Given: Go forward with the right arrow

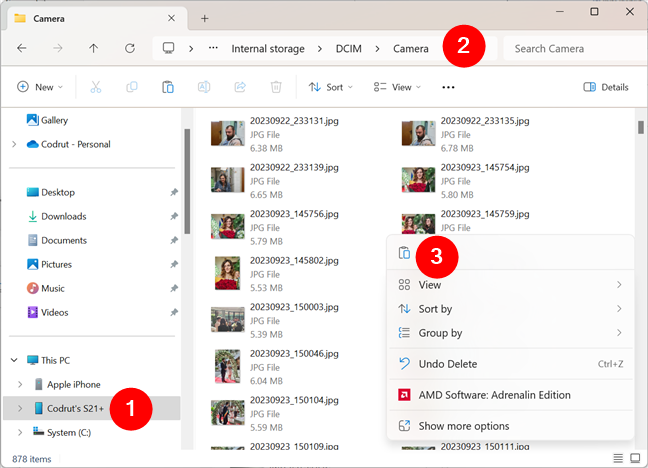Looking at the screenshot, I should tap(57, 48).
